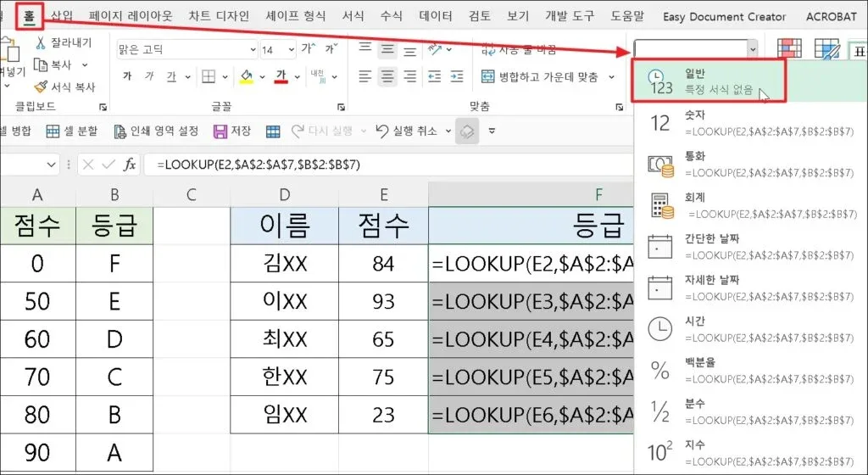
Task: Open the 개발 도구 ribbon tab
Action: pos(570,16)
